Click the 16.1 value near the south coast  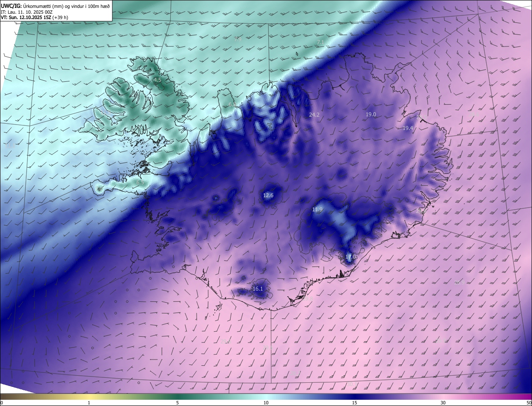(258, 289)
